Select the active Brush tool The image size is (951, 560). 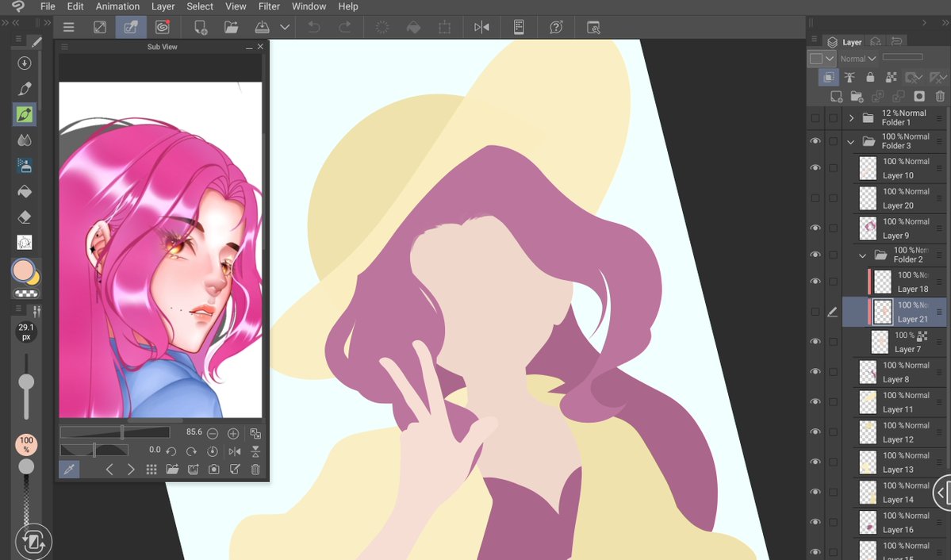[x=25, y=114]
